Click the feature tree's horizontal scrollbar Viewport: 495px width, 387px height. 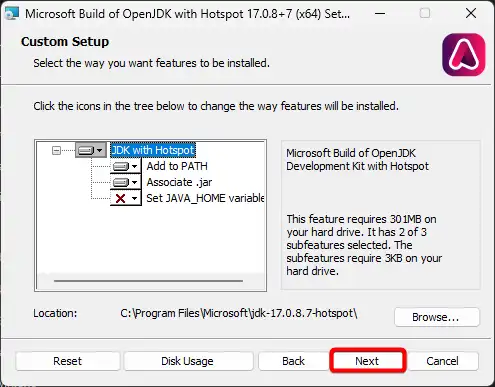(x=148, y=281)
